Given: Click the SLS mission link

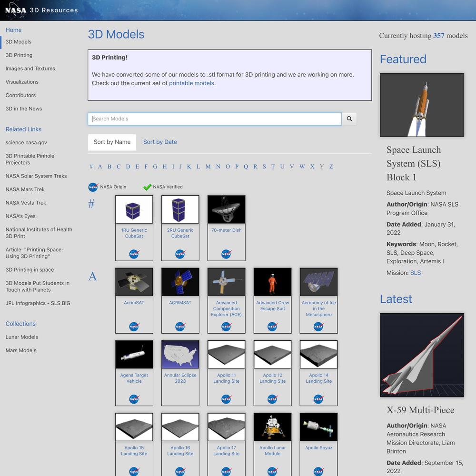Looking at the screenshot, I should pos(415,273).
